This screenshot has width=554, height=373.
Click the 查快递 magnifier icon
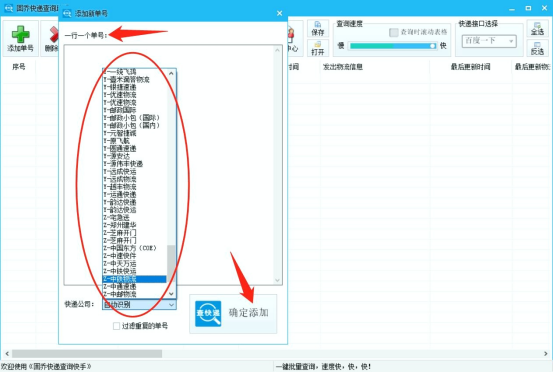pyautogui.click(x=208, y=313)
